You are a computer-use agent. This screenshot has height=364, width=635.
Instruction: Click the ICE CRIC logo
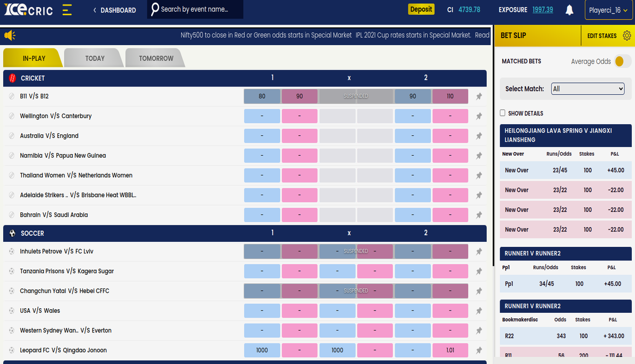click(28, 10)
